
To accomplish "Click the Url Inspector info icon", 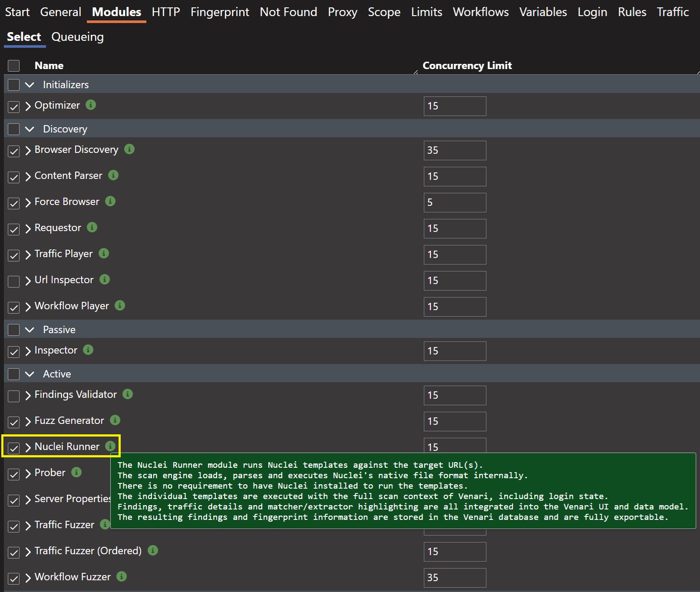I will (x=105, y=280).
